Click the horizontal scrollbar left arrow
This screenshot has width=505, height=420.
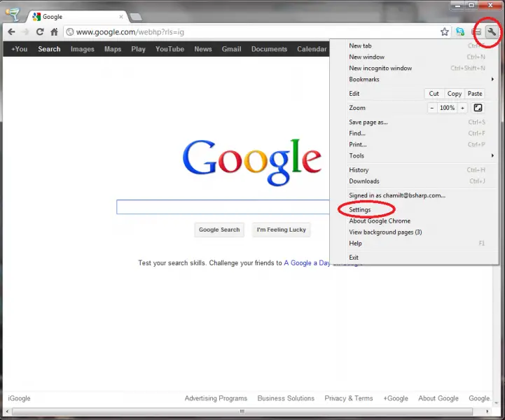point(7,412)
